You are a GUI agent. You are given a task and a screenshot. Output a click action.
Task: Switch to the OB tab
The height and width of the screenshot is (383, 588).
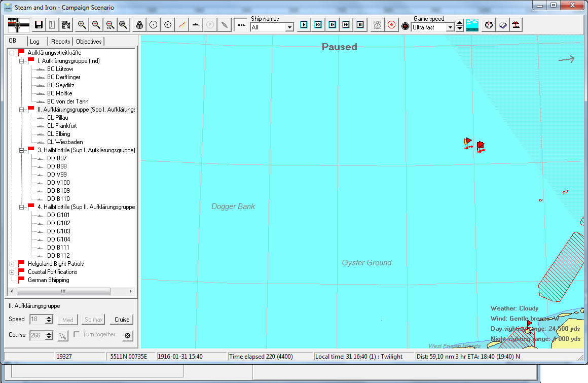[16, 41]
